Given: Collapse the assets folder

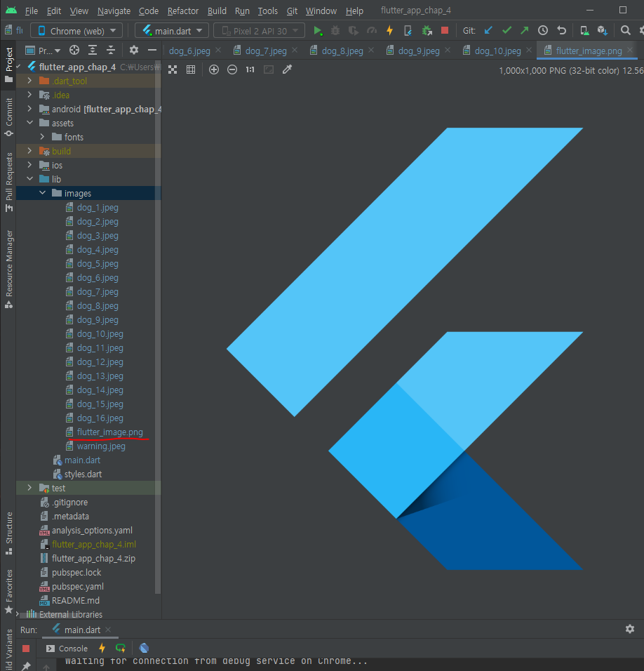Looking at the screenshot, I should pyautogui.click(x=29, y=123).
